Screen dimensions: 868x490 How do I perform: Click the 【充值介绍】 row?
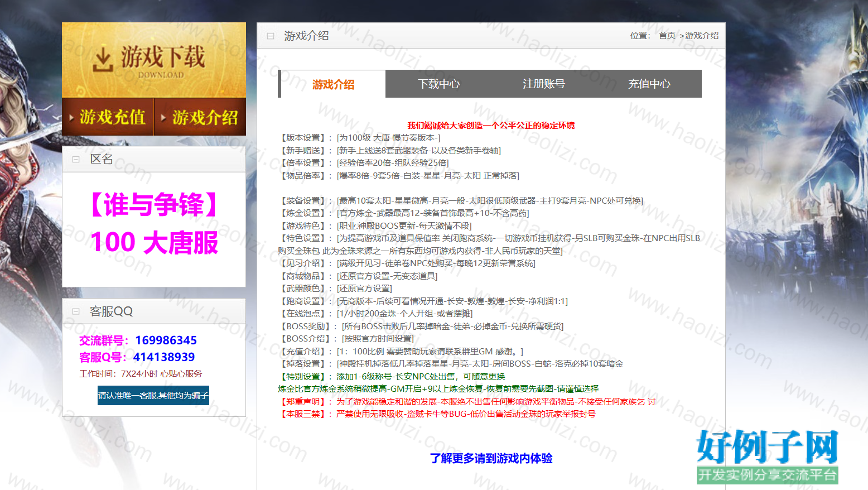[401, 352]
